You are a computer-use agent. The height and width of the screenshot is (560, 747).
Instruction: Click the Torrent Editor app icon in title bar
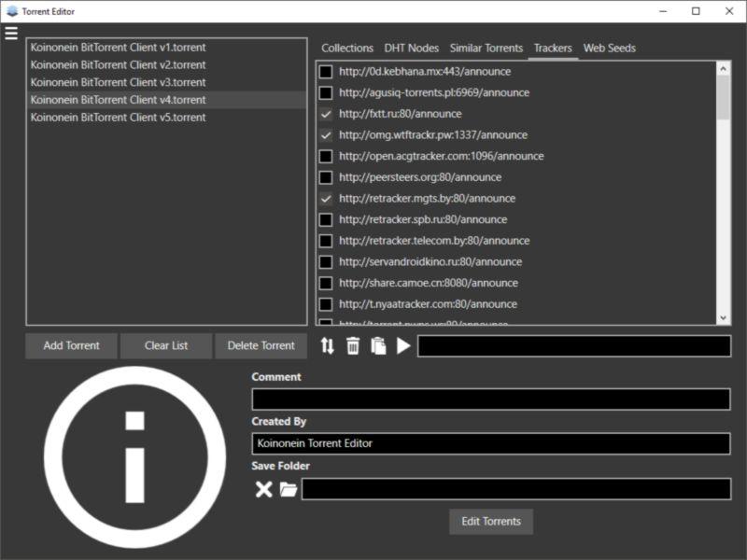12,11
